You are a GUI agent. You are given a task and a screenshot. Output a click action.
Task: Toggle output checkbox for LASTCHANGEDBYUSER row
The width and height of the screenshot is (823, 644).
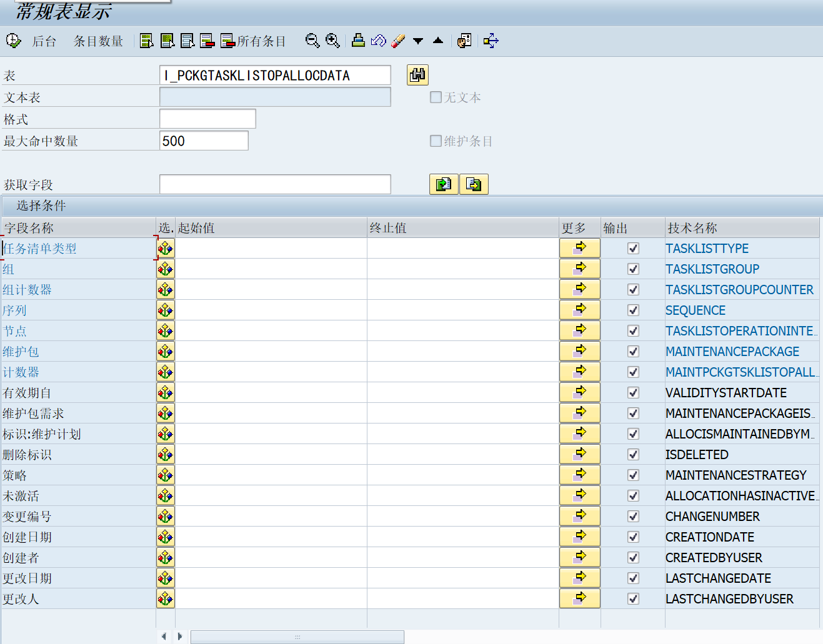point(633,599)
